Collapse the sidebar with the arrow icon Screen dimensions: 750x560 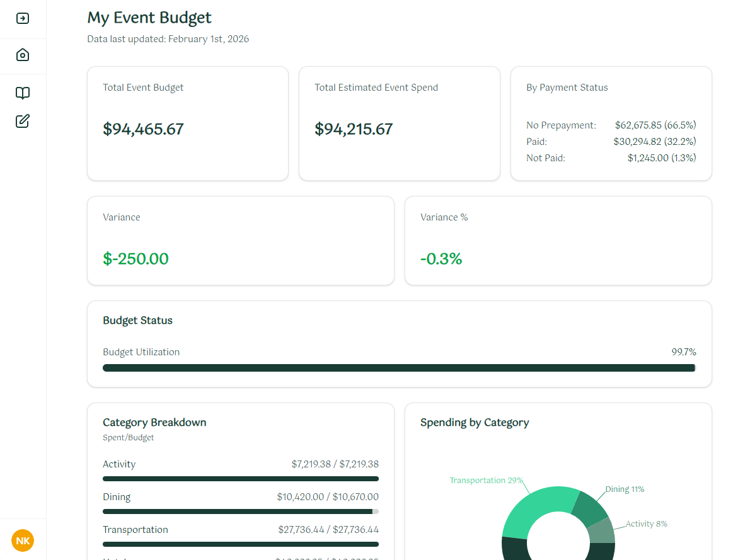(23, 19)
